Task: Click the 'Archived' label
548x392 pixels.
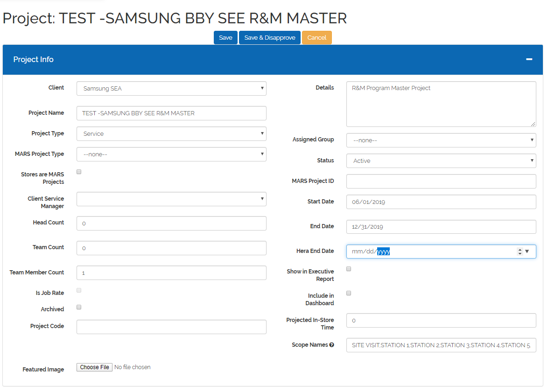Action: [x=52, y=309]
